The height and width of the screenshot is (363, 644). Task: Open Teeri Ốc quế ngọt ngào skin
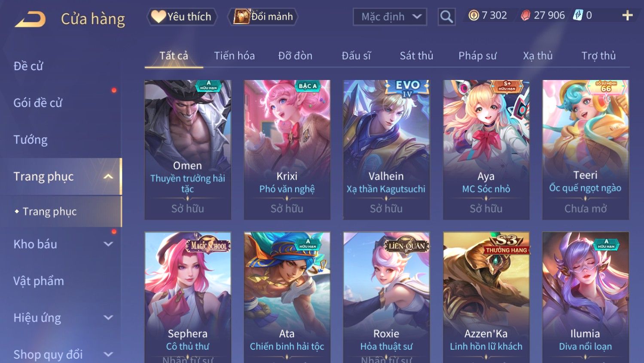tap(585, 150)
